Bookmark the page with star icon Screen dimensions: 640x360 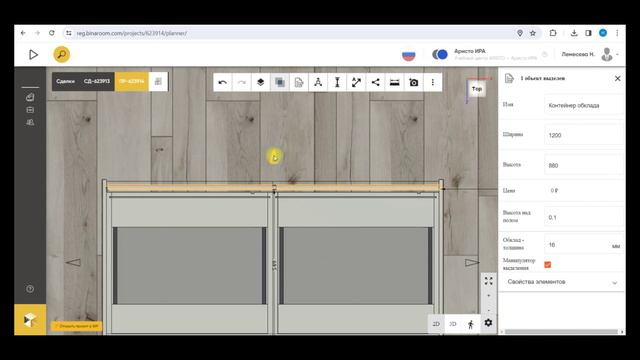[x=533, y=33]
